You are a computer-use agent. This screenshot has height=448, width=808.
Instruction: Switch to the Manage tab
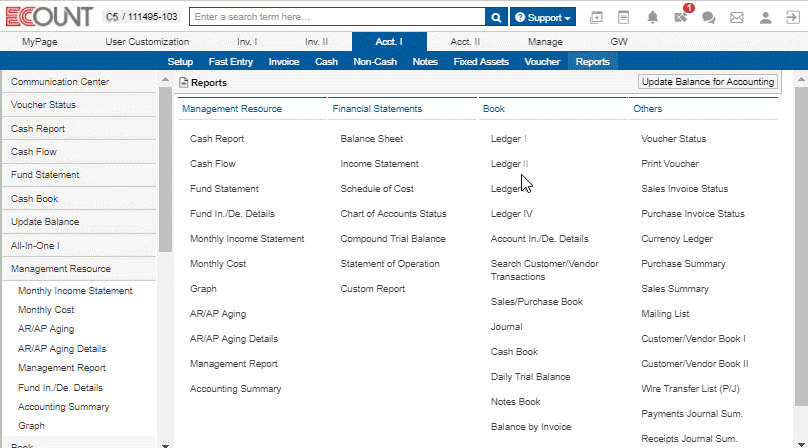click(x=545, y=42)
